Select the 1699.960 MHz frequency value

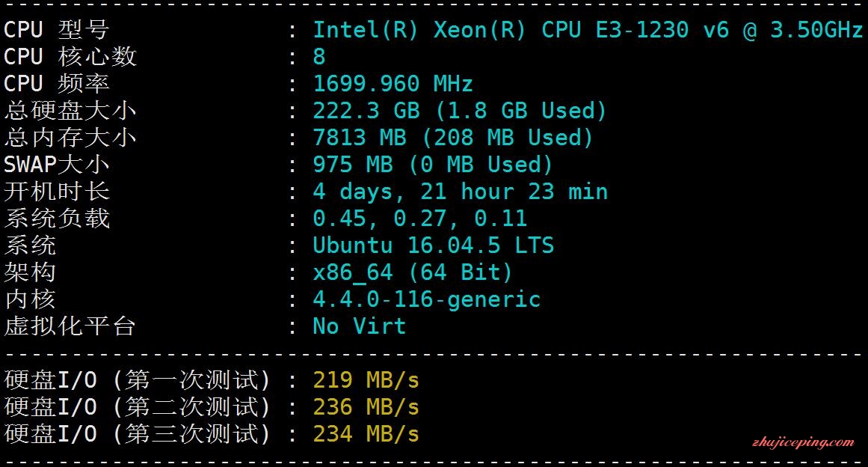pos(393,84)
